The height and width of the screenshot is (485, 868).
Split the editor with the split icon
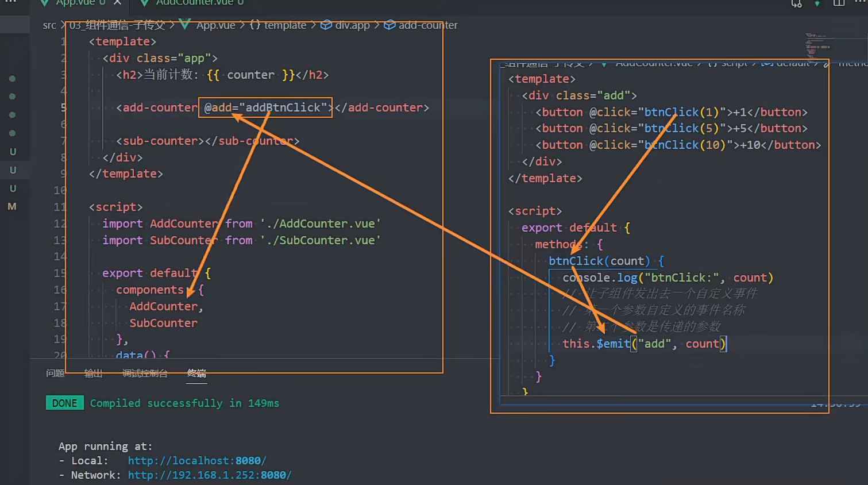click(x=839, y=3)
